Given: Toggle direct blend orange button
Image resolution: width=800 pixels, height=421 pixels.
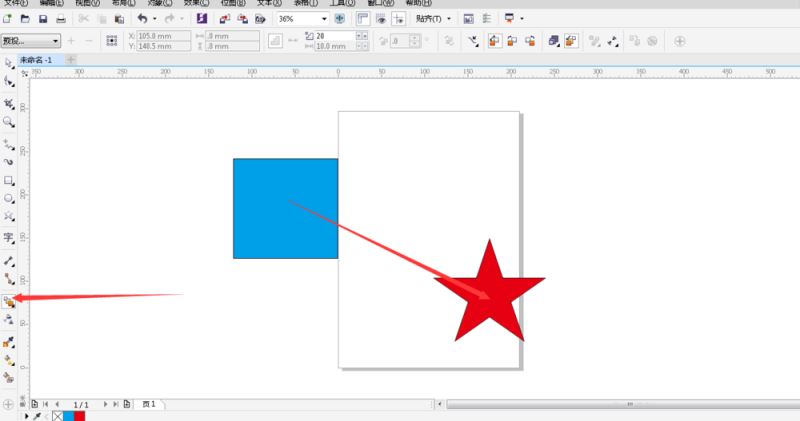Looking at the screenshot, I should pos(494,41).
